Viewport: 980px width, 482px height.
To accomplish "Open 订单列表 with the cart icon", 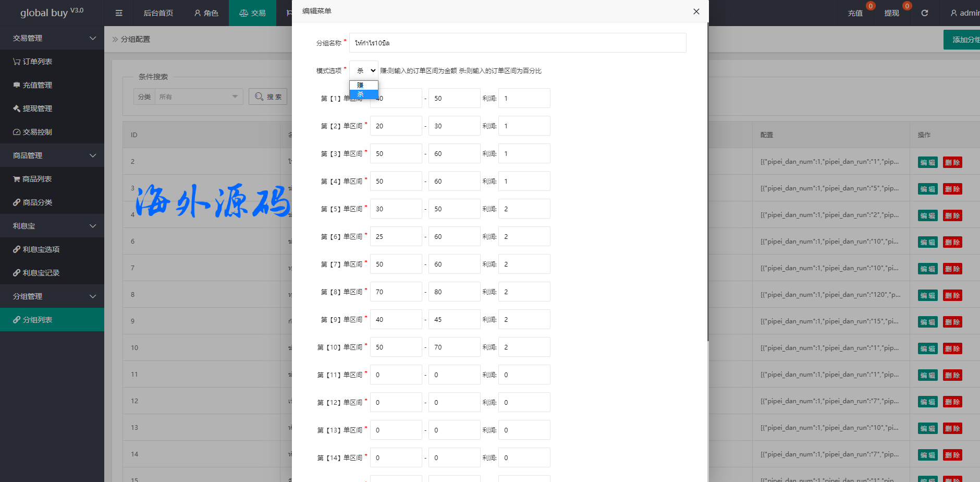I will click(32, 62).
